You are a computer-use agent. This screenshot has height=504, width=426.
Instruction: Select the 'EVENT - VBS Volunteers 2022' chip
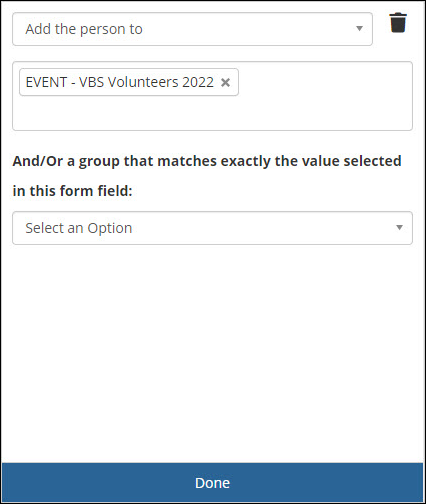(x=129, y=82)
